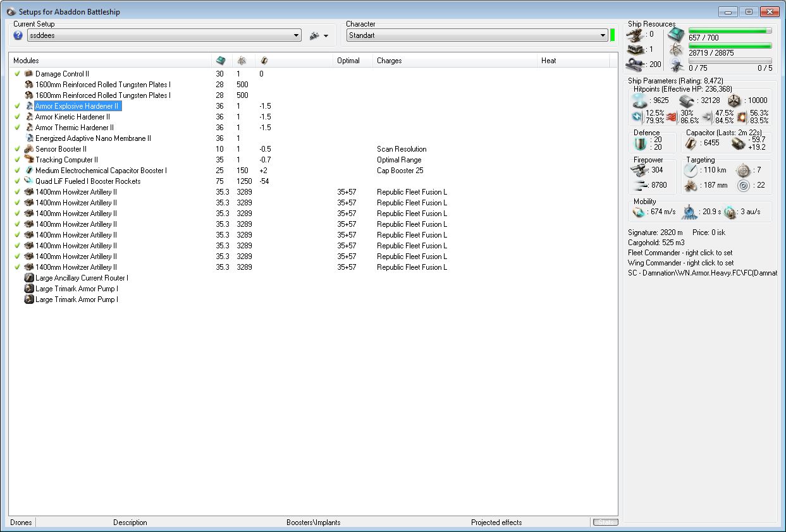Click the structure hitpoints icon showing 10000
Viewport: 786px width, 532px height.
pos(734,100)
